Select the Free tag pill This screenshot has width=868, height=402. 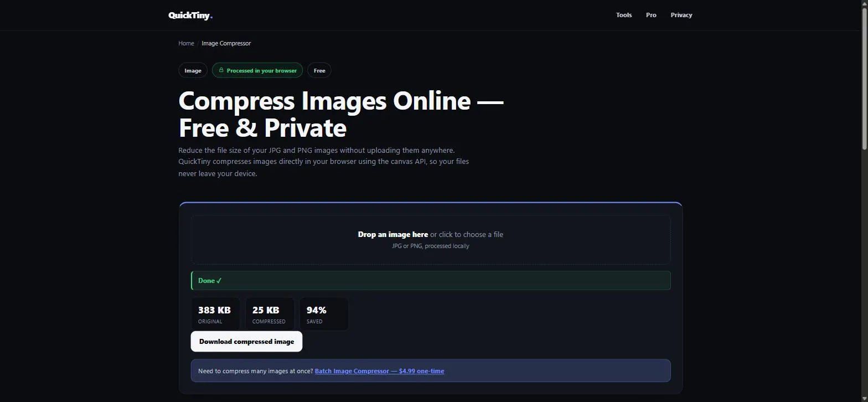(x=319, y=70)
